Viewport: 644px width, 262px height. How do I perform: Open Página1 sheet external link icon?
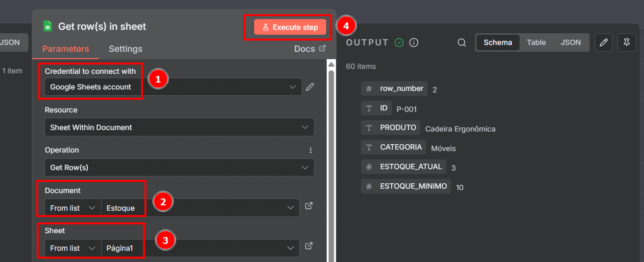(x=309, y=246)
